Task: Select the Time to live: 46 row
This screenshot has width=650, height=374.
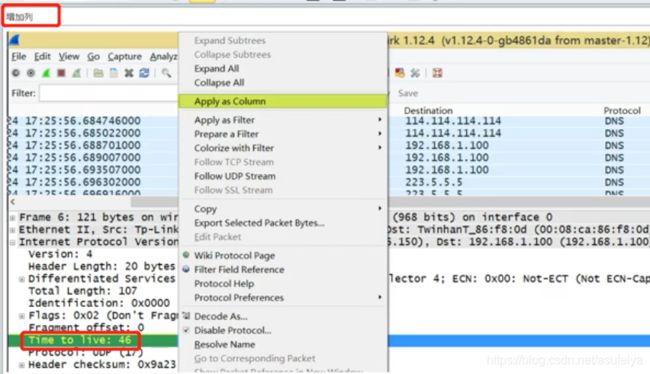Action: point(80,340)
